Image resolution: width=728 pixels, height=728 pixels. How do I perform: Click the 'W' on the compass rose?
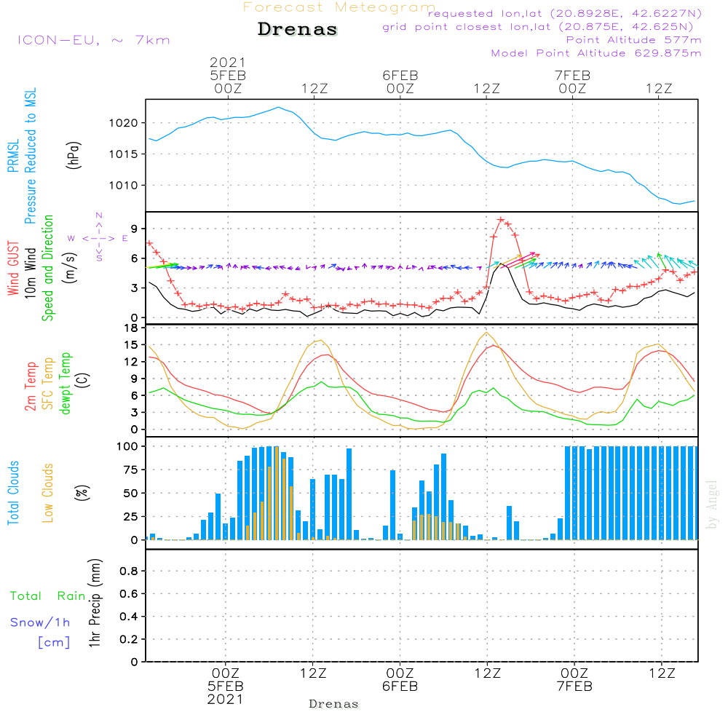coord(71,239)
